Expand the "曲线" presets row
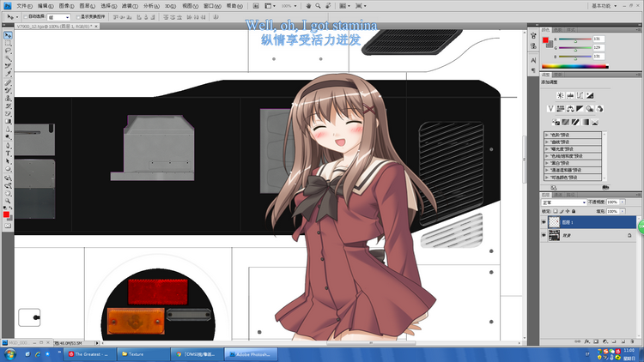The height and width of the screenshot is (362, 644). [x=573, y=142]
